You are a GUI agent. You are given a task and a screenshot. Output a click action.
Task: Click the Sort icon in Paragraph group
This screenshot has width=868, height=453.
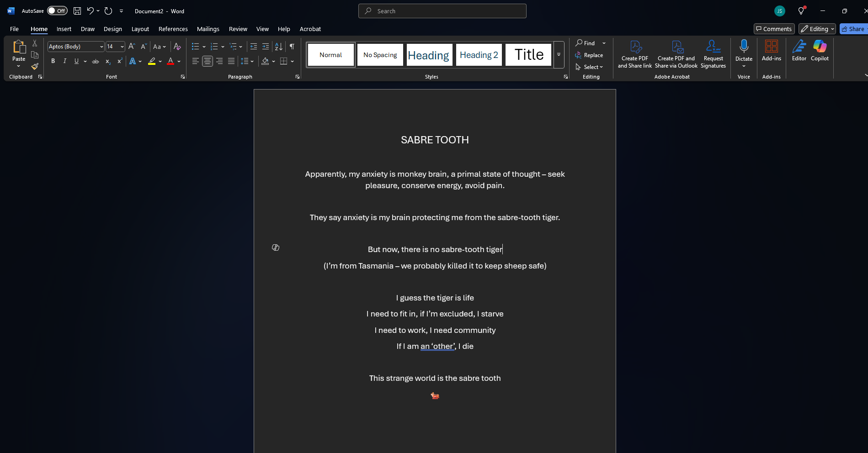tap(278, 47)
